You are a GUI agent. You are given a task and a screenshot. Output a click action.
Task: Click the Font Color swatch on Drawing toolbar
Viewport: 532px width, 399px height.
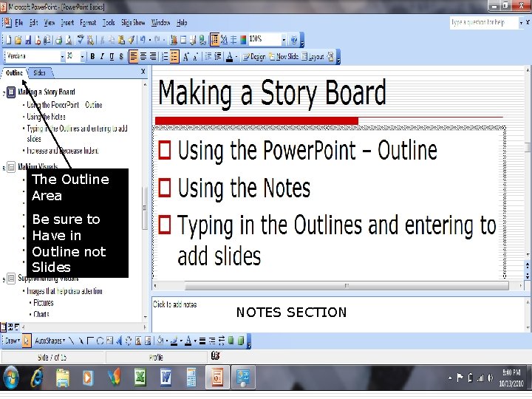[x=188, y=341]
